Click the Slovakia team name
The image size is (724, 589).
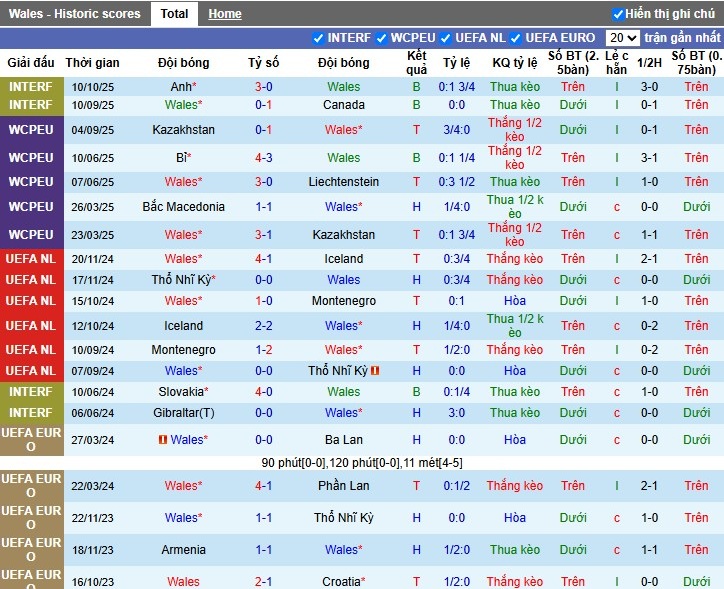(x=181, y=392)
